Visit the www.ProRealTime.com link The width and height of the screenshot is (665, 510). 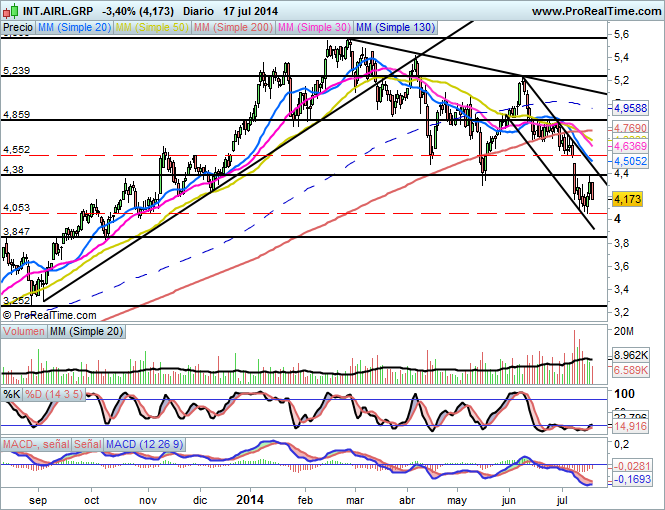pos(594,11)
